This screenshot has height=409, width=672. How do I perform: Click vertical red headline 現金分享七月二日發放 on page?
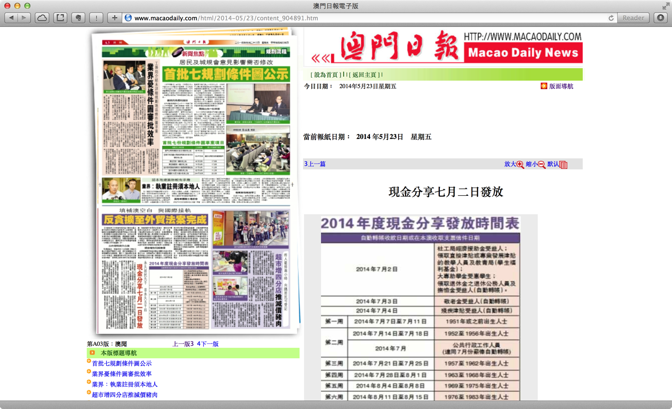pos(140,296)
